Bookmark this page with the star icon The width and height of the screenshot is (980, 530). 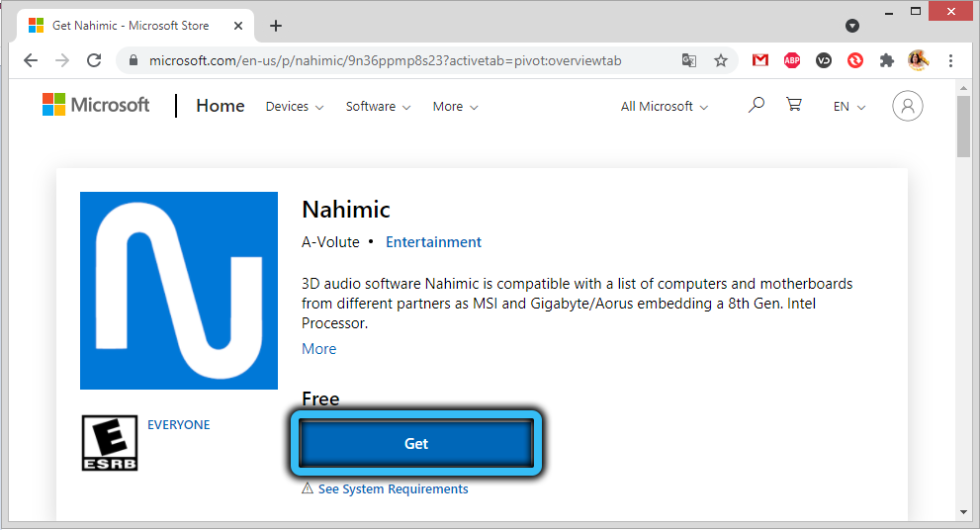tap(721, 60)
